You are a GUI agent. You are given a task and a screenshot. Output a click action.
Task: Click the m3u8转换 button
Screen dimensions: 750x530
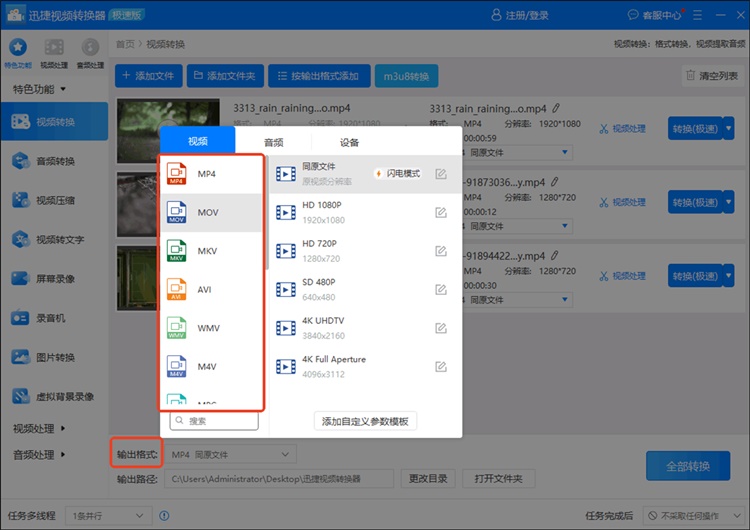point(406,76)
